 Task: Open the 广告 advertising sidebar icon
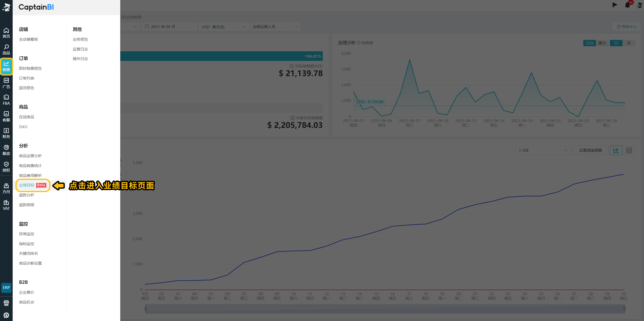tap(6, 83)
